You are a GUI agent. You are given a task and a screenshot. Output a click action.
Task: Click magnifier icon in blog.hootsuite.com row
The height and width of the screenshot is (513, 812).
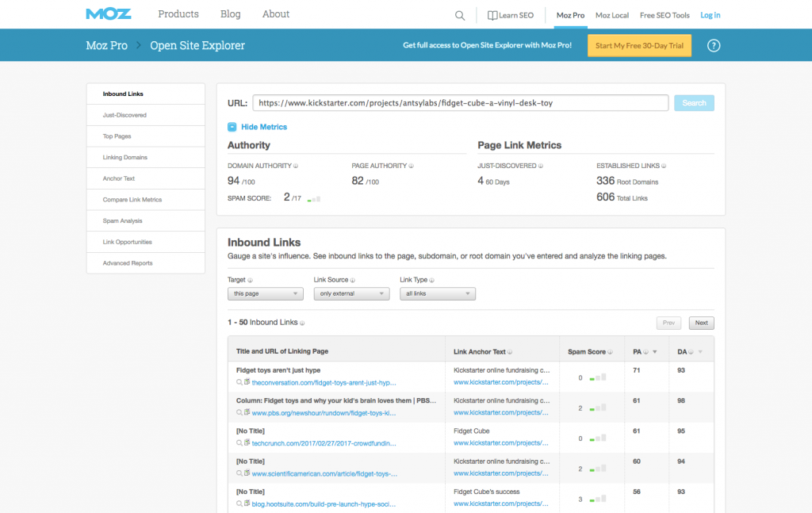pos(239,503)
